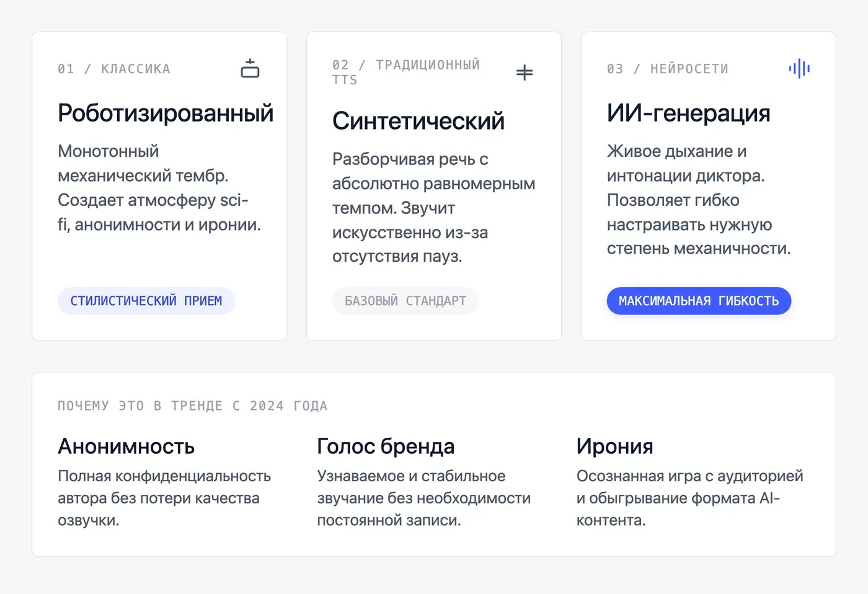The width and height of the screenshot is (868, 594).
Task: Click the text starting with Осознанная игра
Action: coord(690,498)
